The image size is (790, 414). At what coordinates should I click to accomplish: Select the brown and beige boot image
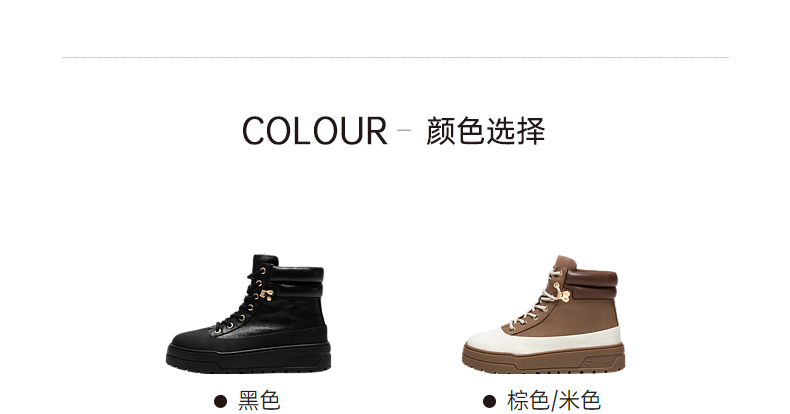coord(543,314)
